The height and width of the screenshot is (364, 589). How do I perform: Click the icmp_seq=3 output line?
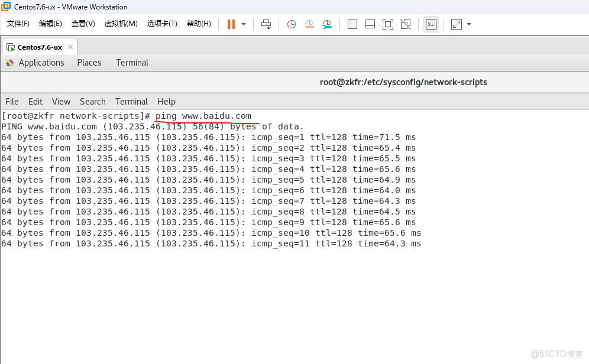(209, 159)
